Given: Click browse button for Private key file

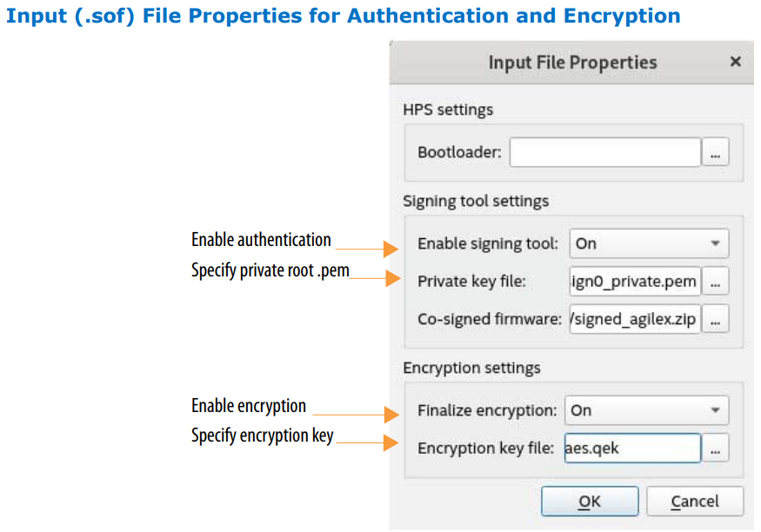Looking at the screenshot, I should pos(715,281).
